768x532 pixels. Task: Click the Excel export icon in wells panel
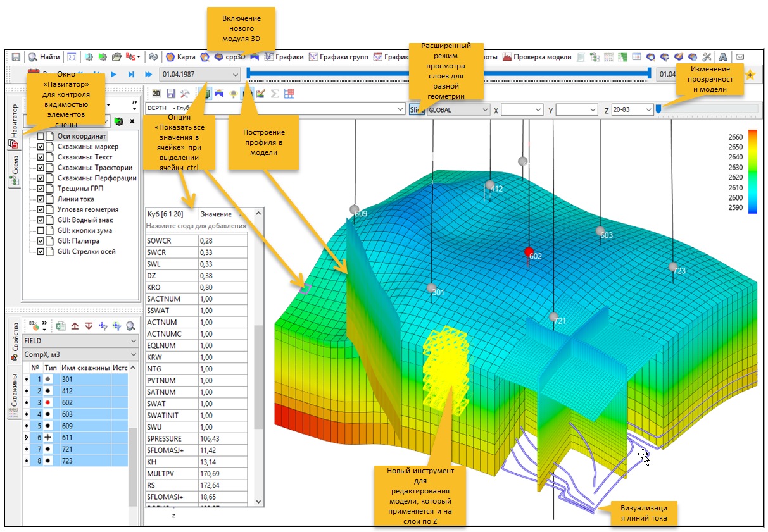61,326
